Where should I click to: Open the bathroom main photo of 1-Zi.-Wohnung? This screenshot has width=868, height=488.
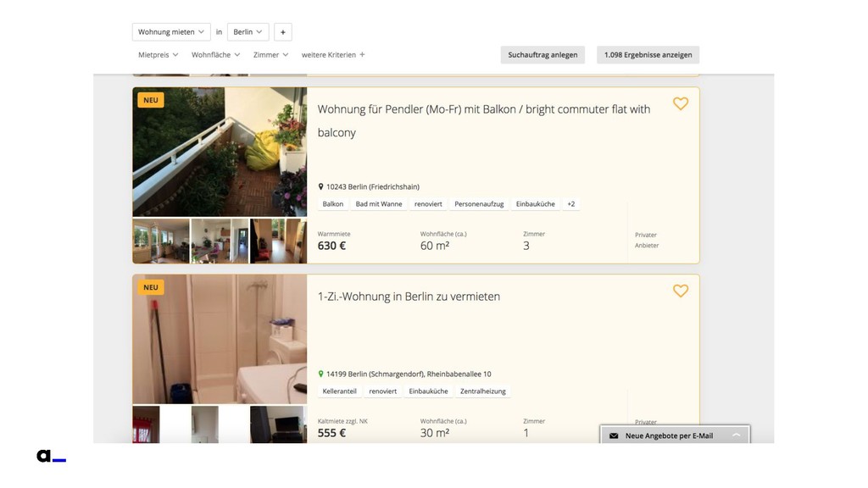click(220, 339)
